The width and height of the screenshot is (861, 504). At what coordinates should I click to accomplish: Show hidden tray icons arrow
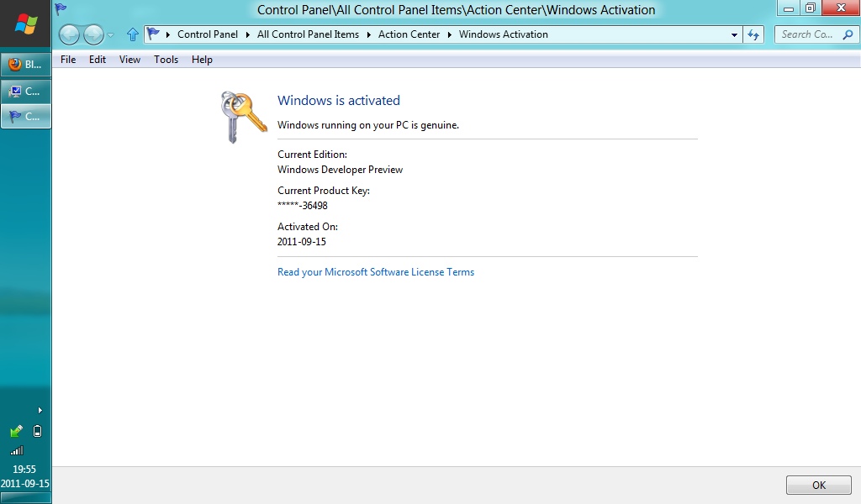[x=40, y=410]
